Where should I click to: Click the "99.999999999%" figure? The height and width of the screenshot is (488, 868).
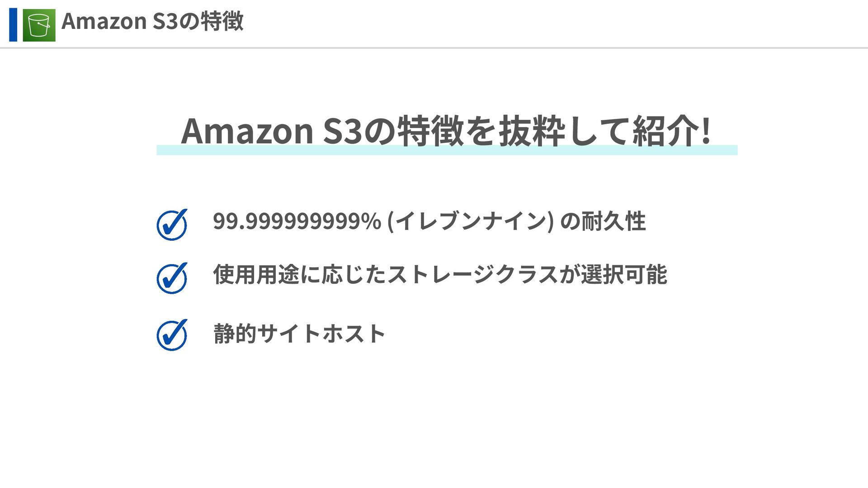(297, 221)
